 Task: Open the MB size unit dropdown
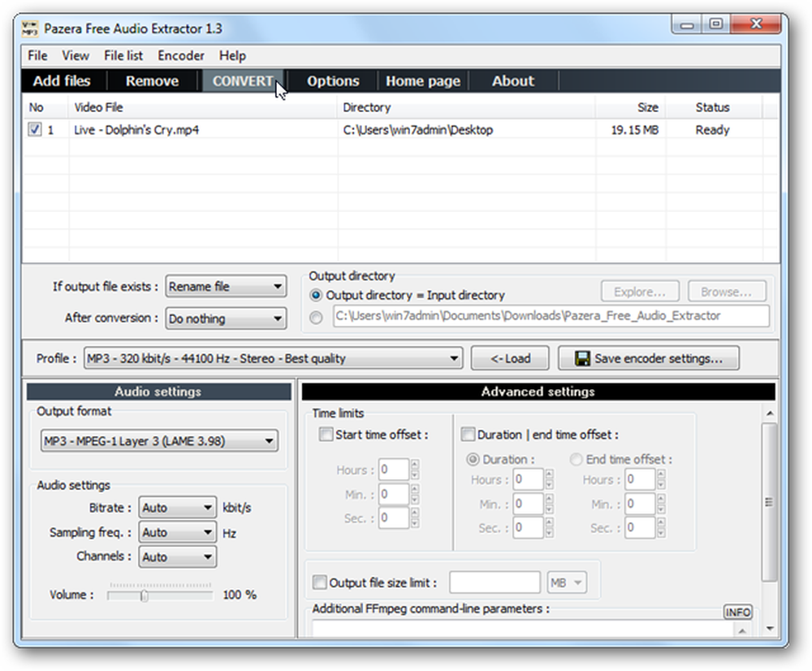[567, 583]
